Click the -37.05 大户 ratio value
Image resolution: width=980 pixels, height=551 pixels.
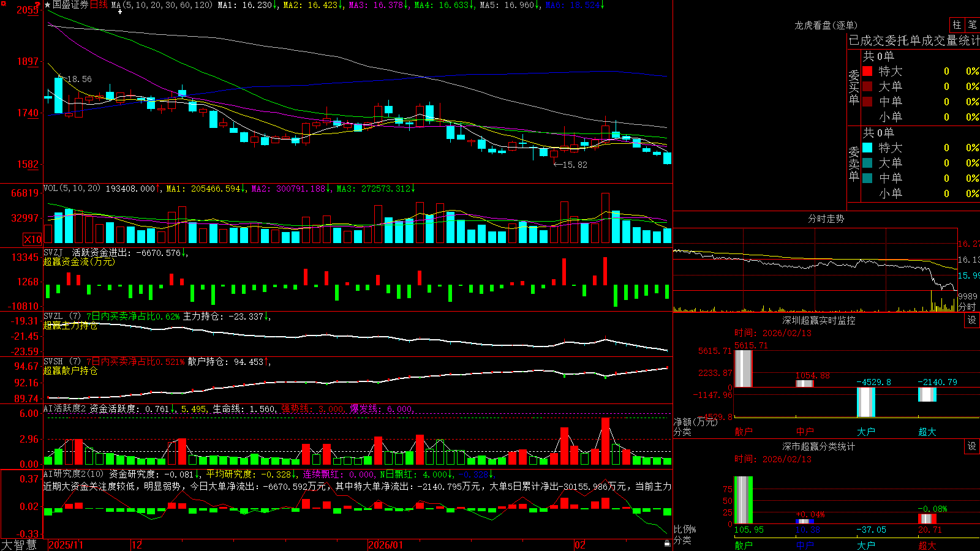pyautogui.click(x=872, y=530)
